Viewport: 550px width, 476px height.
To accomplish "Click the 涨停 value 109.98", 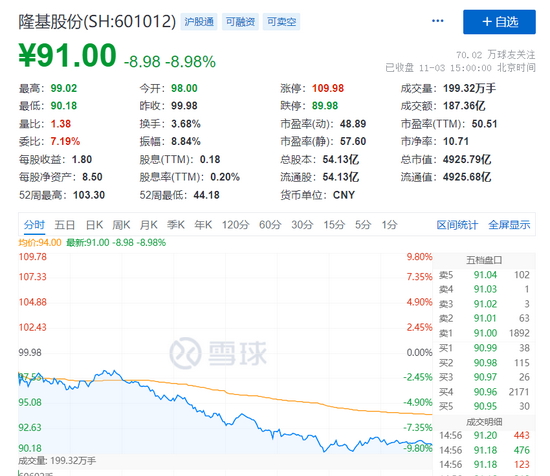I will pos(328,88).
